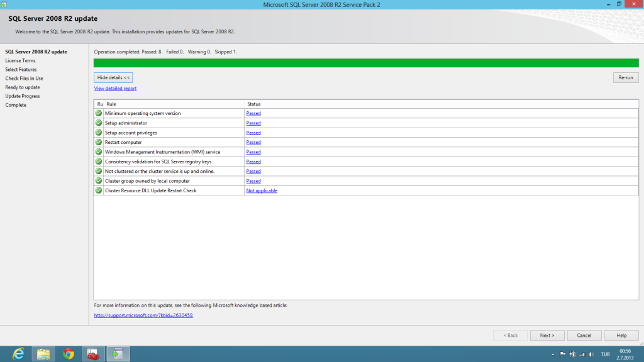Hide details of rule check
Viewport: 644px width, 362px height.
[x=113, y=77]
